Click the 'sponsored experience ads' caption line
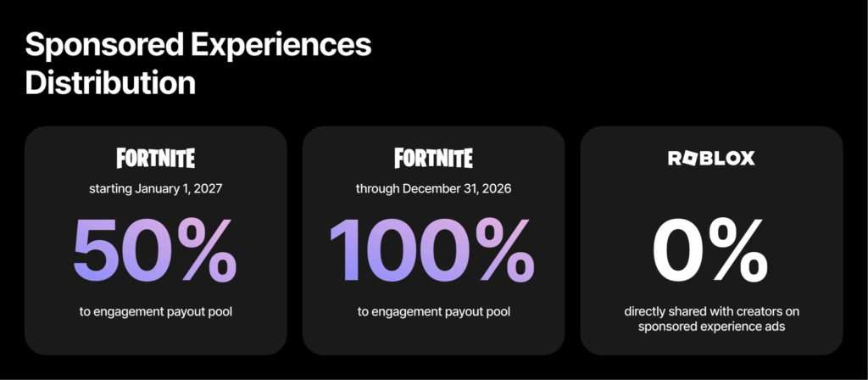Screen dimensions: 868x380 [x=711, y=329]
